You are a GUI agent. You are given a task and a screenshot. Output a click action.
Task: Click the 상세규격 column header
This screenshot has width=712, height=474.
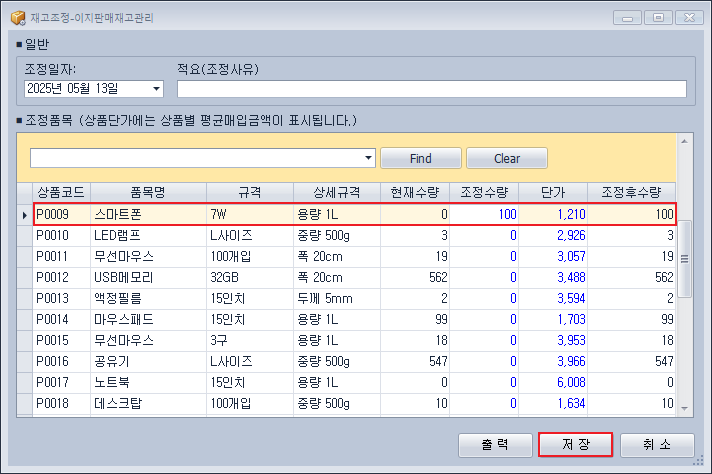tap(337, 193)
